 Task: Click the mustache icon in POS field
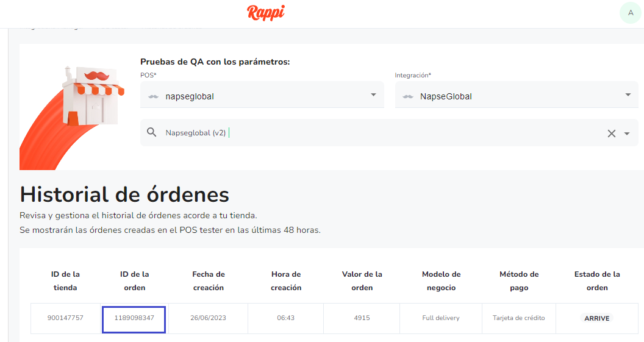(x=153, y=96)
